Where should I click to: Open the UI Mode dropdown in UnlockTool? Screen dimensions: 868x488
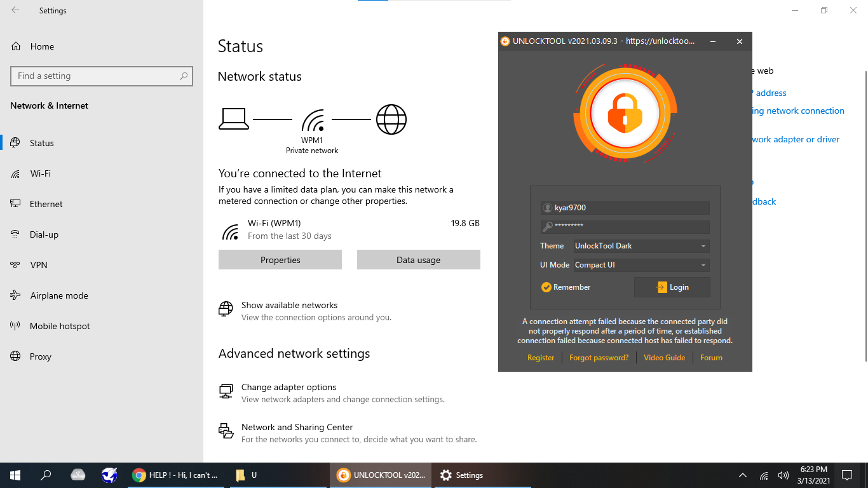(641, 265)
